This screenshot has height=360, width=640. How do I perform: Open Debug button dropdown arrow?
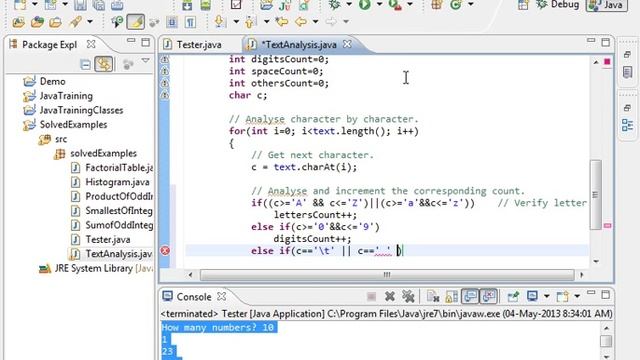(x=349, y=4)
